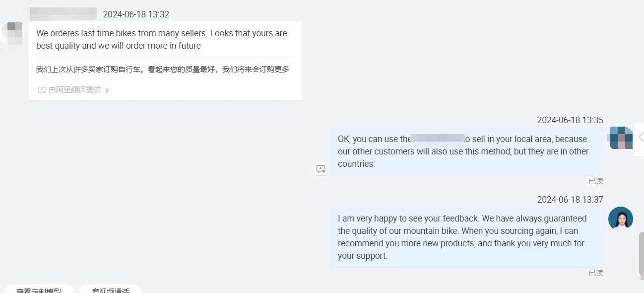Viewport: 644px width, 293px height.
Task: Click the 已读 status under the 13:37 message
Action: (x=595, y=273)
